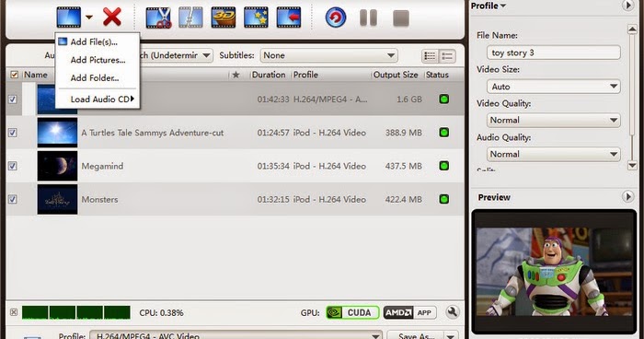Open the audio language dropdown
Image resolution: width=644 pixels, height=339 pixels.
(x=207, y=55)
